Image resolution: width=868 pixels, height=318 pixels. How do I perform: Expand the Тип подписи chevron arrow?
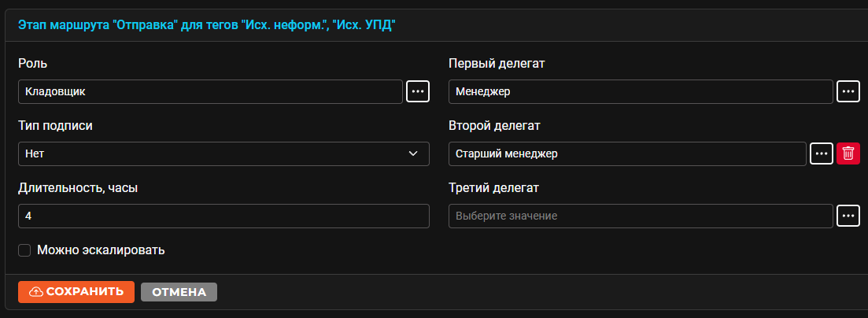coord(413,153)
